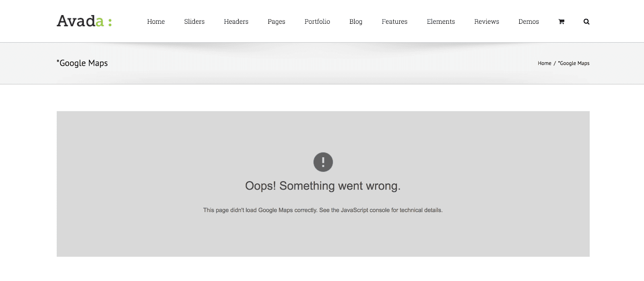The image size is (644, 281).
Task: Click the exclamation error icon in map
Action: point(323,162)
